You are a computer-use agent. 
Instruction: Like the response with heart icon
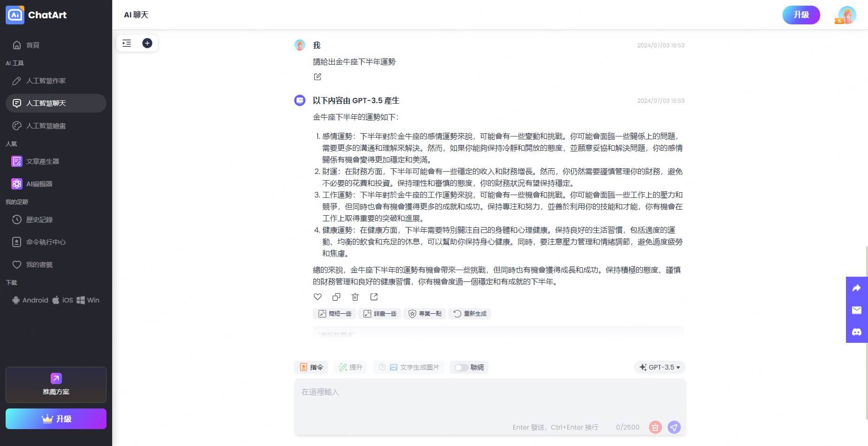[318, 297]
